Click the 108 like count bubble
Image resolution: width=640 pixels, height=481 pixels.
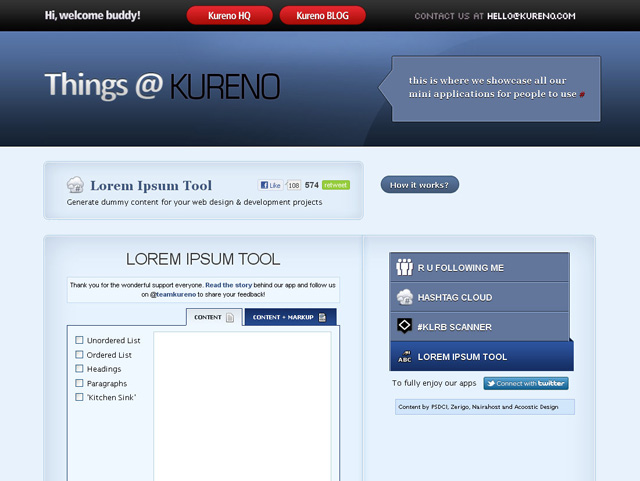[293, 185]
